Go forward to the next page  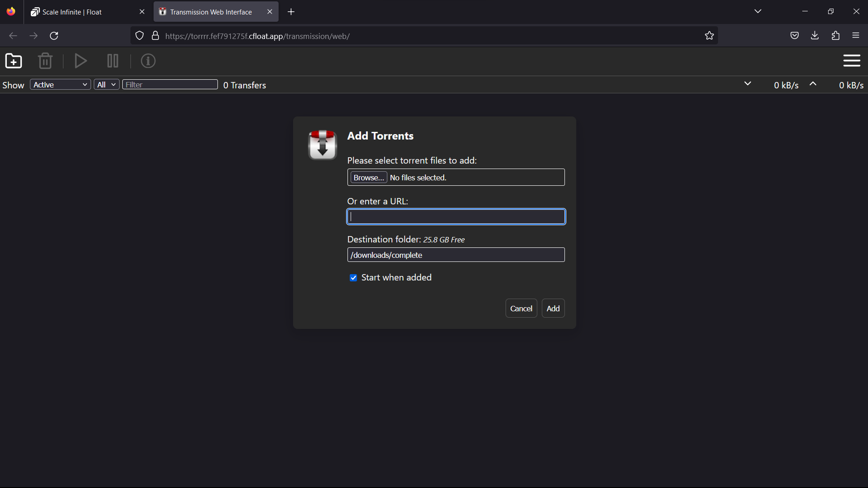tap(34, 36)
